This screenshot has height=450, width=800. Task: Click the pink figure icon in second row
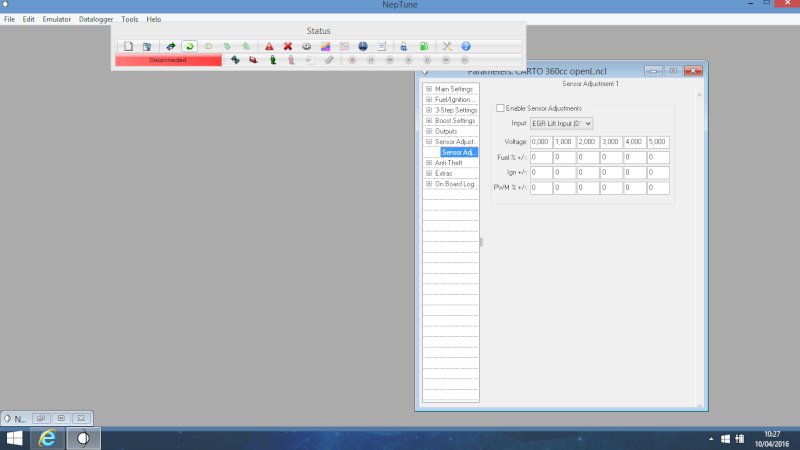point(291,60)
